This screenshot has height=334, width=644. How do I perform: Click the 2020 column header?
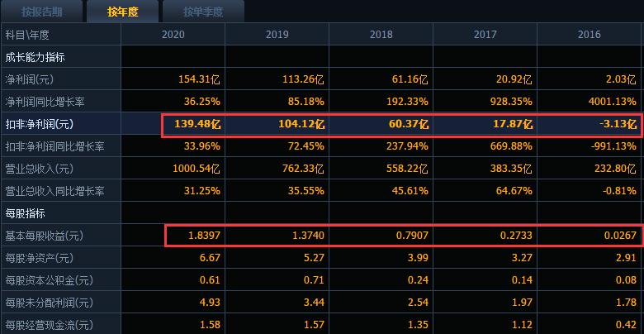pyautogui.click(x=173, y=35)
